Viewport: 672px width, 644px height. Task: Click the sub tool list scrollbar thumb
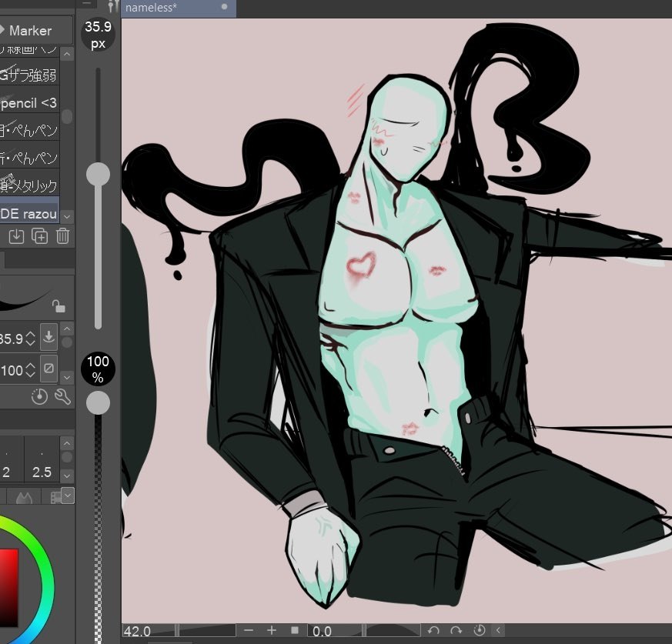(x=67, y=116)
